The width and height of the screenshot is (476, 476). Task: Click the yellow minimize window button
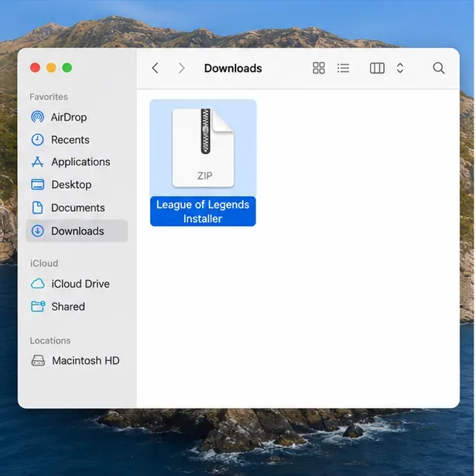[x=51, y=67]
